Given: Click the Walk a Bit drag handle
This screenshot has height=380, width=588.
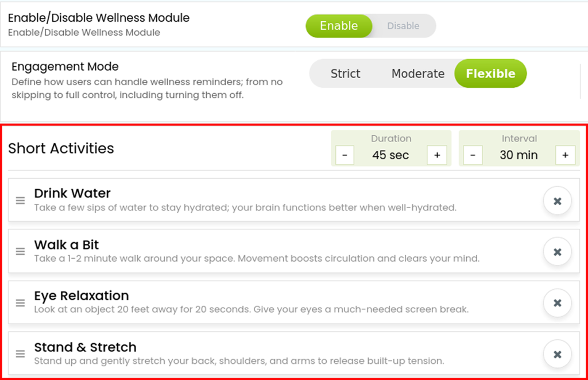Looking at the screenshot, I should coord(20,252).
